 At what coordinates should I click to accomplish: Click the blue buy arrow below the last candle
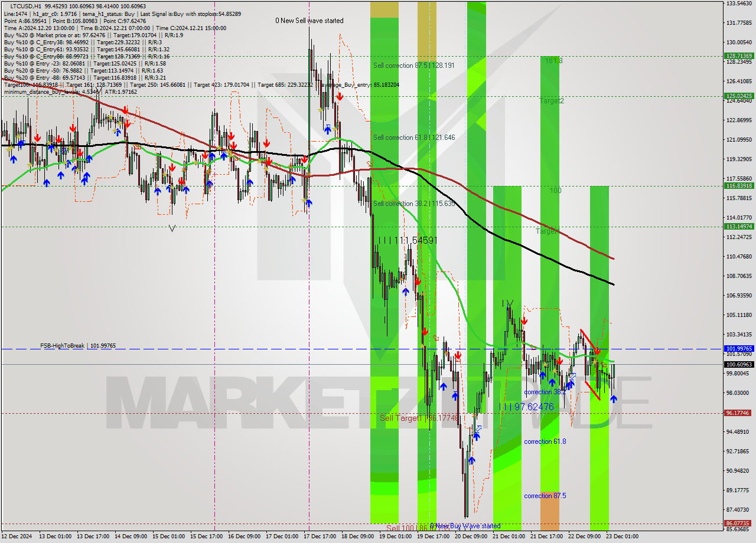pos(614,399)
